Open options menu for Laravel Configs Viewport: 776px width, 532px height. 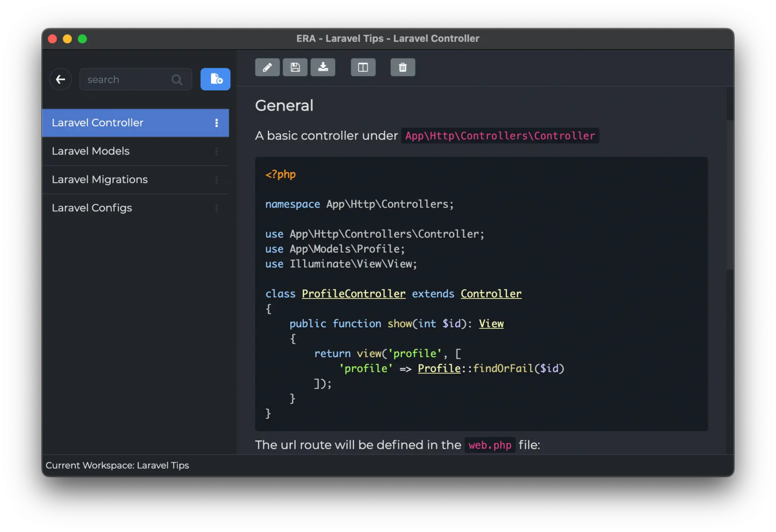[x=216, y=208]
